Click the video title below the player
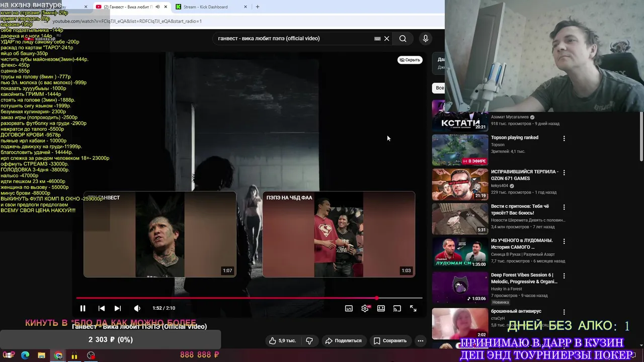Viewport: 644px width, 362px height. pos(139,327)
